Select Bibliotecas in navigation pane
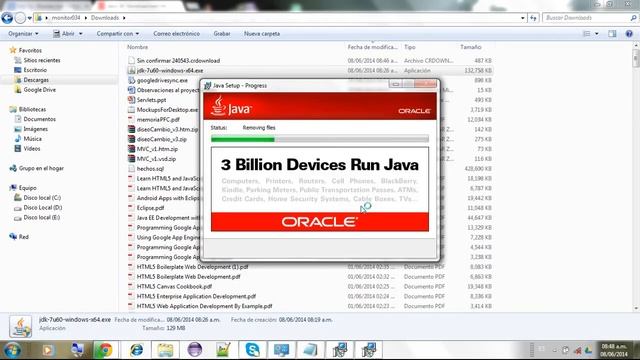The image size is (640, 360). point(28,109)
